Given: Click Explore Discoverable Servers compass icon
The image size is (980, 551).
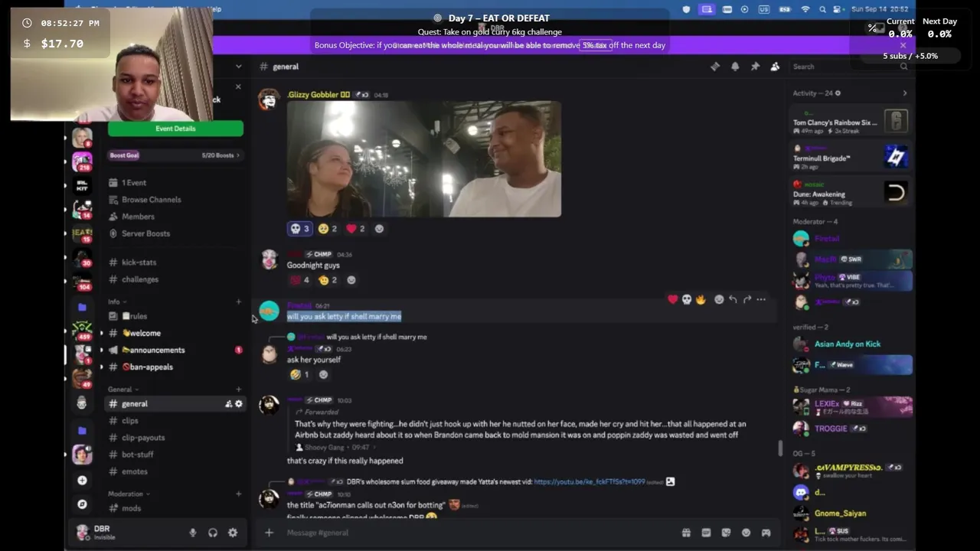Looking at the screenshot, I should click(x=82, y=504).
